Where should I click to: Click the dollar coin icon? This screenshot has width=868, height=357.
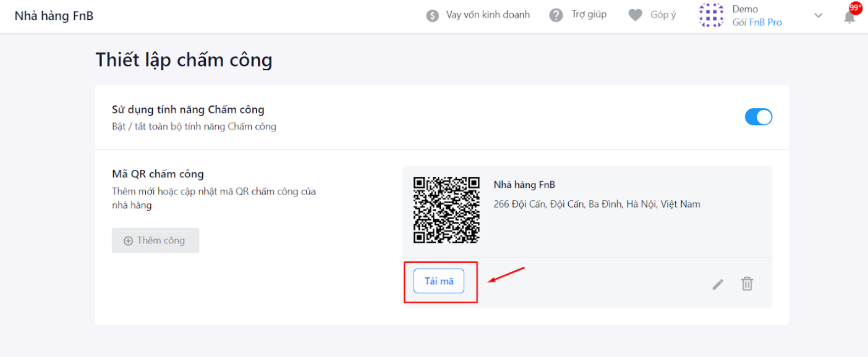pos(433,15)
